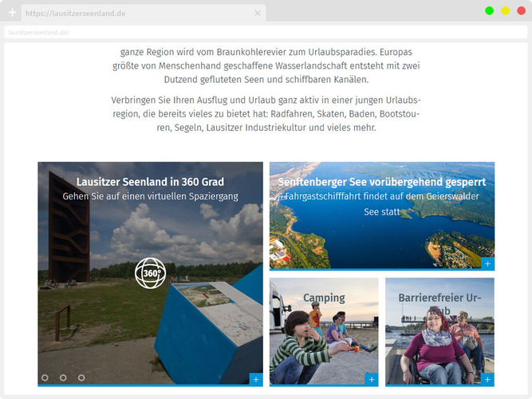532x399 pixels.
Task: Click the yellow window control dot
Action: coord(505,10)
